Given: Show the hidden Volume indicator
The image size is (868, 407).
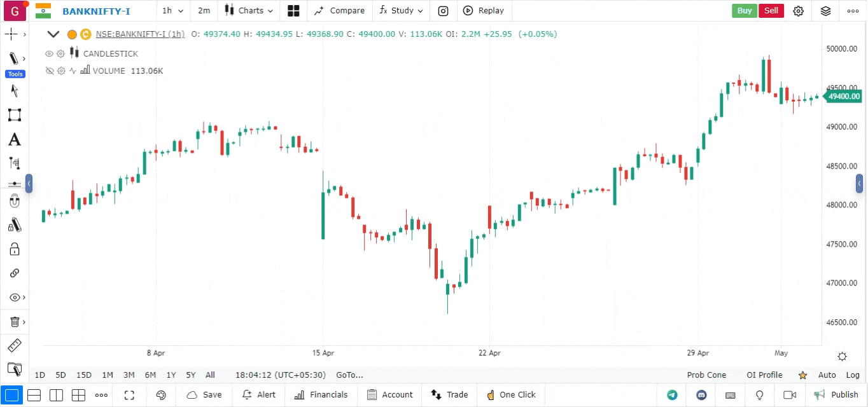Looking at the screenshot, I should coord(49,71).
